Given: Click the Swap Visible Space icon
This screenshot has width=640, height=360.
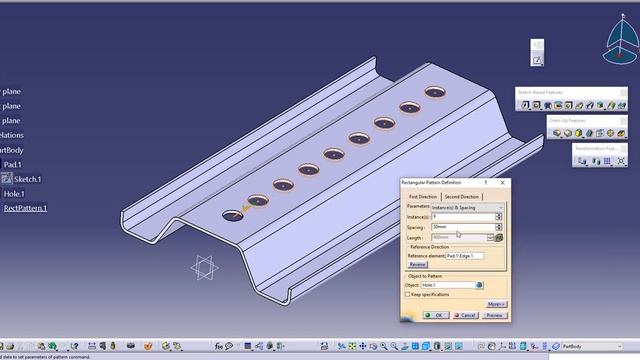Looking at the screenshot, I should 459,346.
